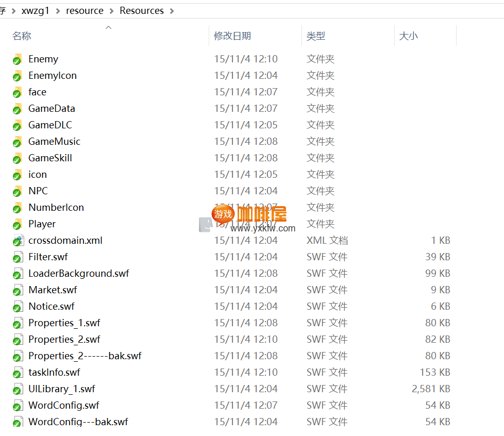Select the NPC folder icon
The height and width of the screenshot is (436, 504).
tap(18, 191)
